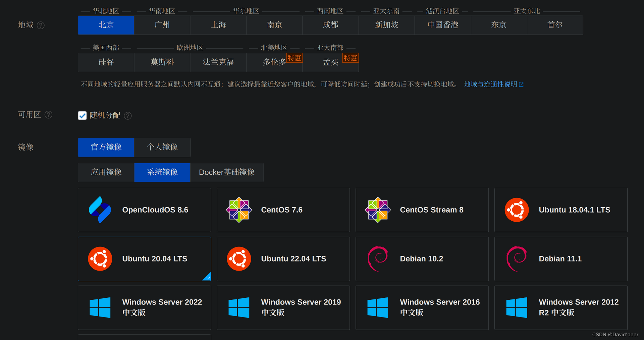This screenshot has width=644, height=340.
Task: Select the 北京 region
Action: point(106,25)
